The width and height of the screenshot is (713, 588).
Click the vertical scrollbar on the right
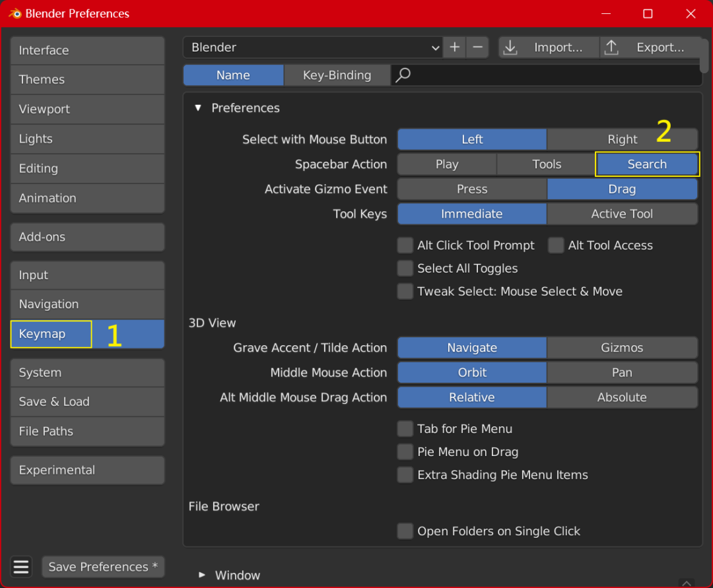tap(704, 55)
